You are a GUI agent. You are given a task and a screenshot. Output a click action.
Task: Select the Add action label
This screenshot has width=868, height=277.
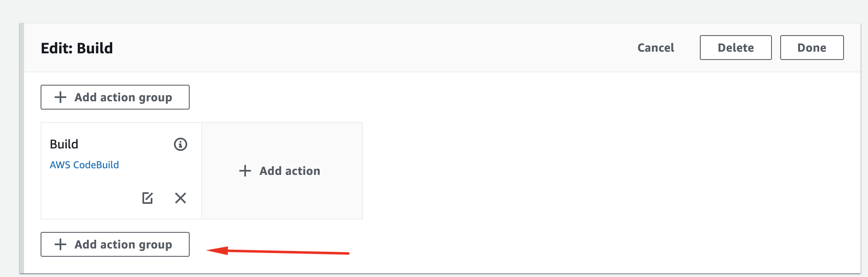coord(290,171)
